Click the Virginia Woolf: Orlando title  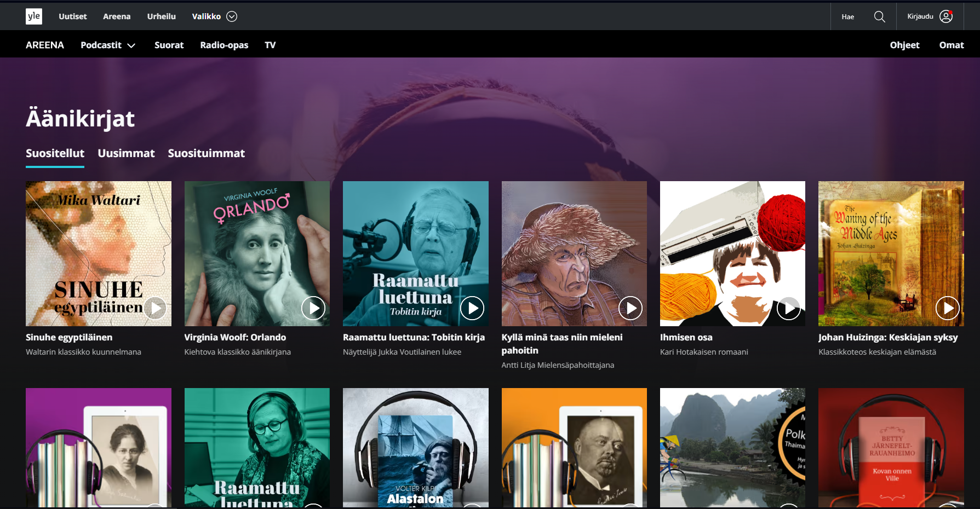point(235,337)
